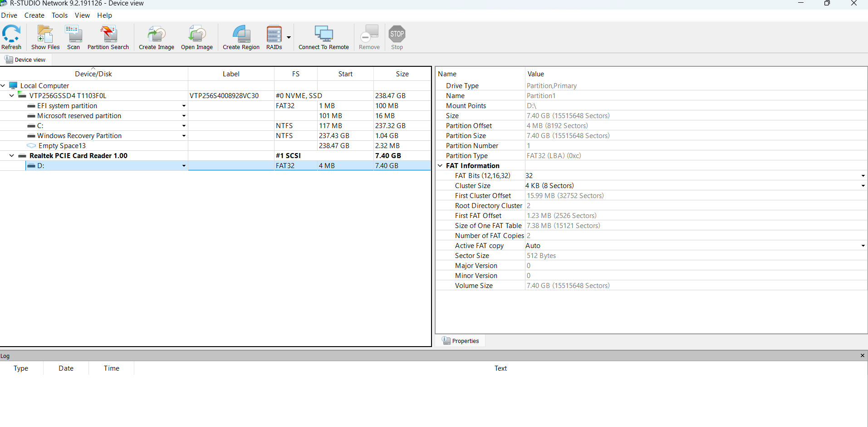Open dropdown on Microsoft reserved partition row
This screenshot has width=868, height=427.
(x=184, y=116)
